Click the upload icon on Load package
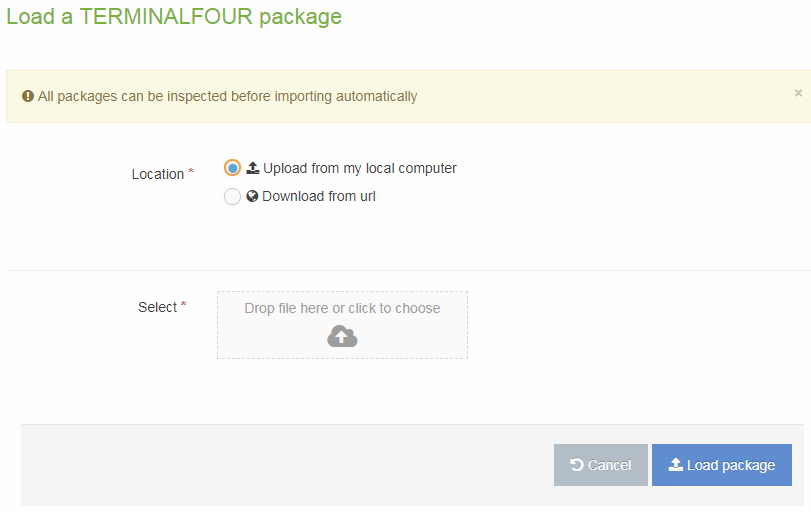This screenshot has width=811, height=512. pyautogui.click(x=676, y=465)
